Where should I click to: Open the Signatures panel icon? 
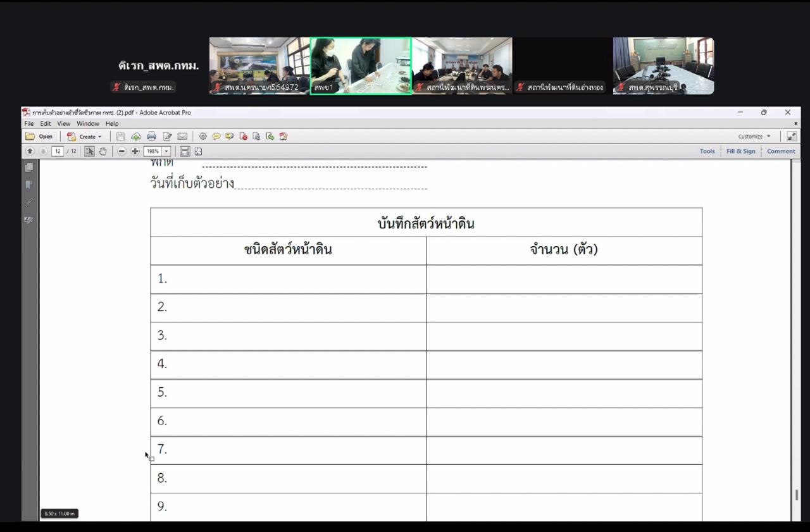[x=29, y=220]
